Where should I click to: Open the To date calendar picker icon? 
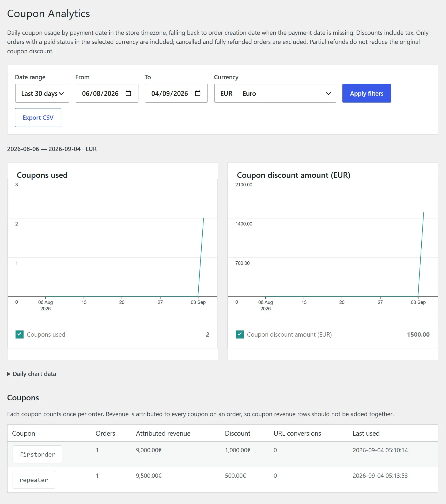tap(198, 93)
